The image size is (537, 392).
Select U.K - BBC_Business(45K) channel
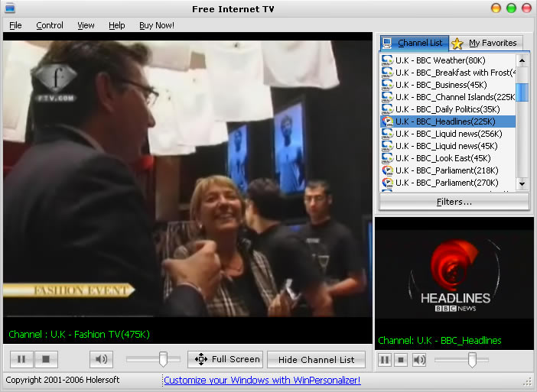tap(447, 85)
